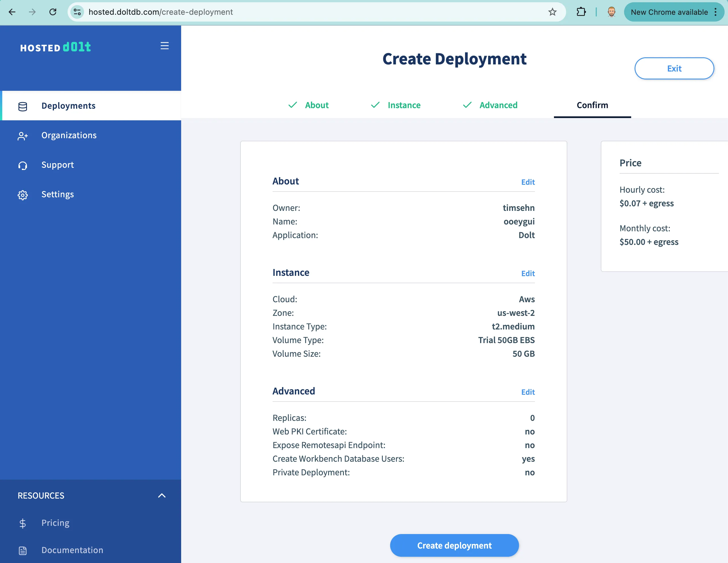Click the Hosted Dolt logo
728x563 pixels.
click(x=55, y=47)
